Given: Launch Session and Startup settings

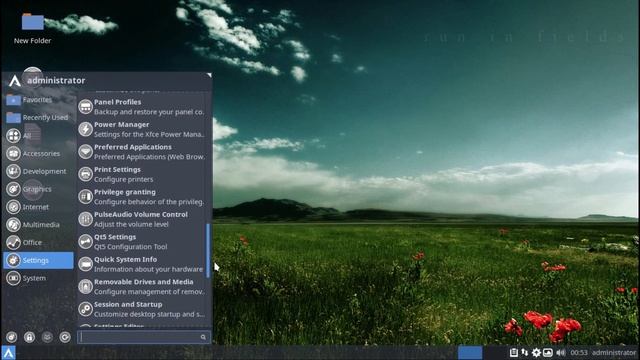Looking at the screenshot, I should (141, 309).
